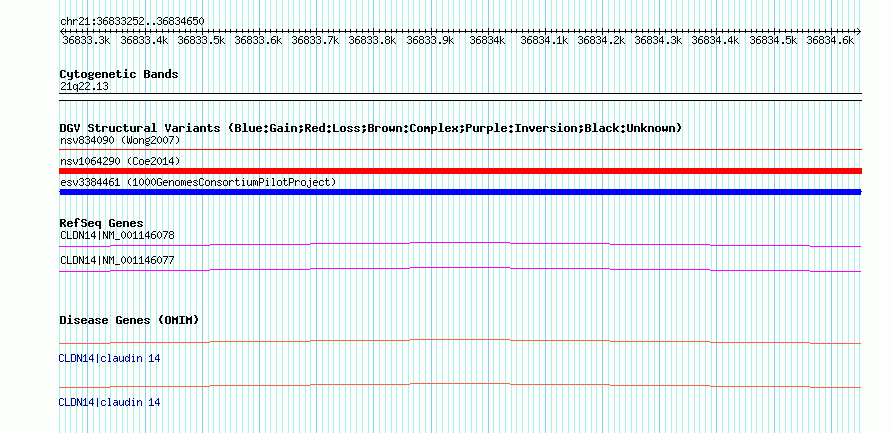Click the chr21:36833252..36834650 coordinates label
890x433 pixels.
tap(132, 21)
